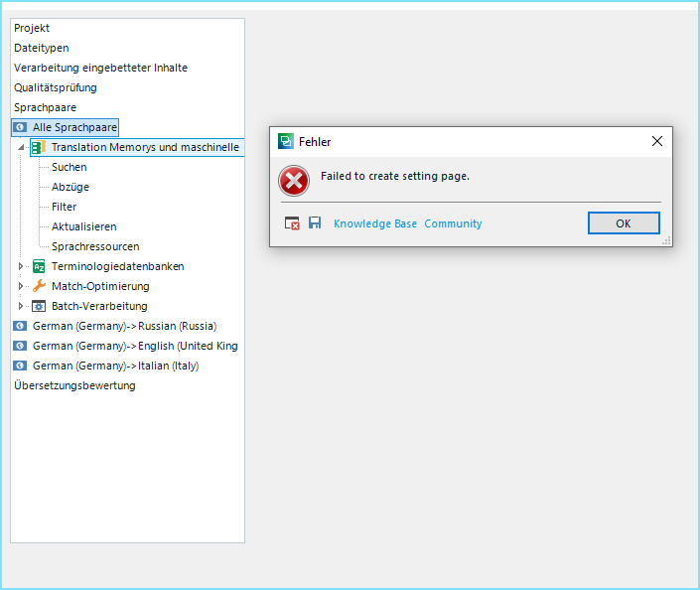700x590 pixels.
Task: Open the Community link
Action: click(x=453, y=223)
